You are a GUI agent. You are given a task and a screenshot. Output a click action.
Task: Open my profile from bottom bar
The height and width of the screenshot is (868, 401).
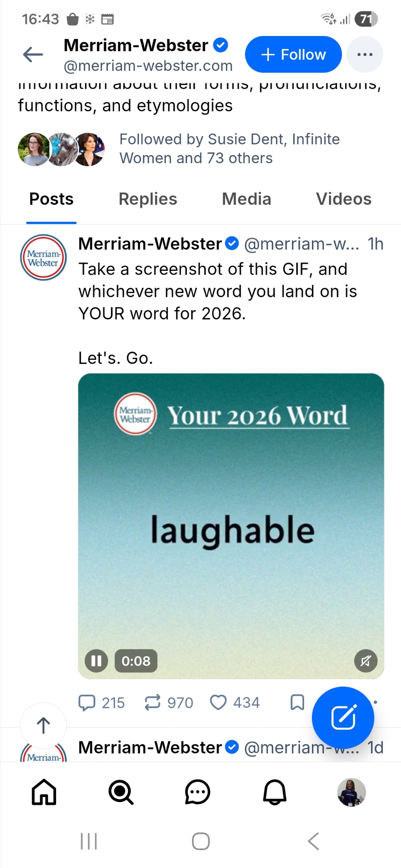point(351,792)
